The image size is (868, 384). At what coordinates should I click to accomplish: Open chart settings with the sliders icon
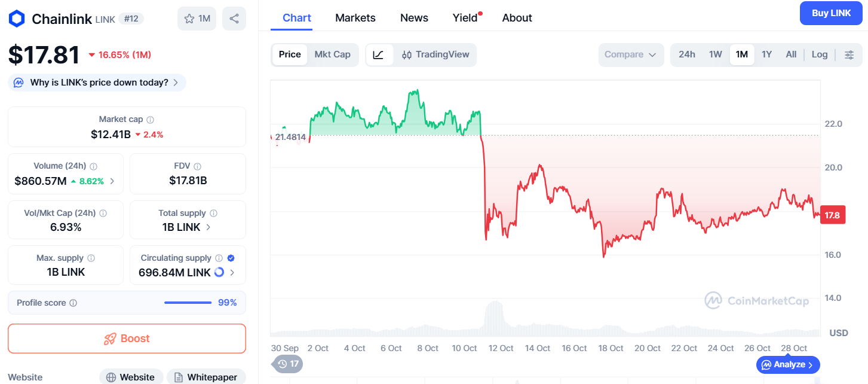[849, 54]
